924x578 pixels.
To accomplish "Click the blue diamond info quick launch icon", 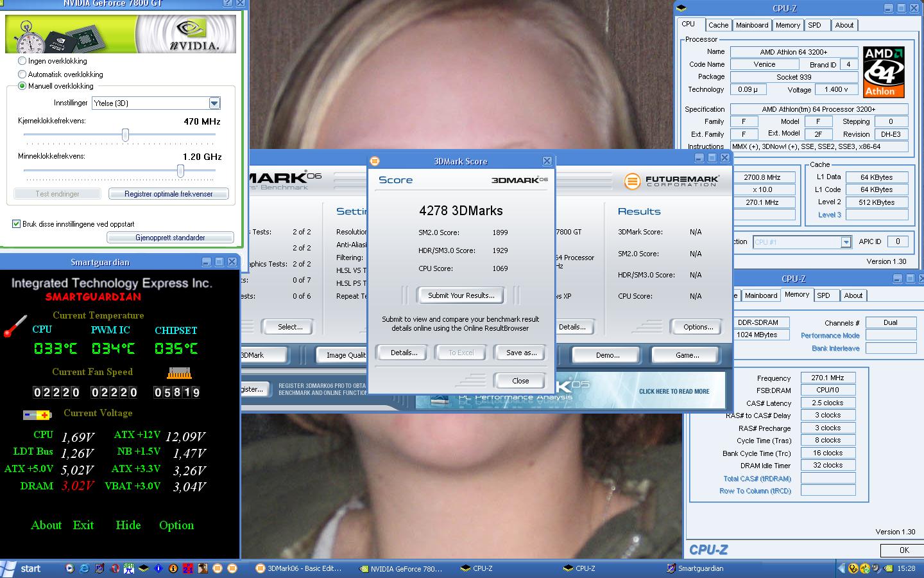I will pos(158,568).
